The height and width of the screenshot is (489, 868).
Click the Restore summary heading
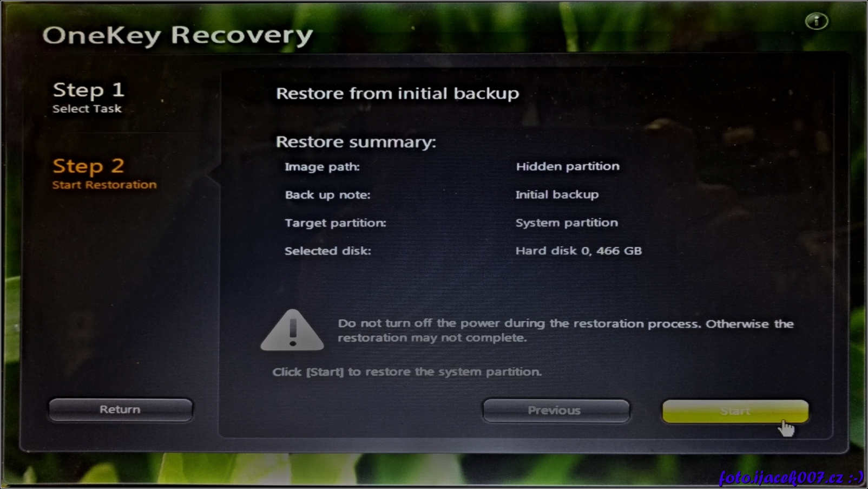pos(356,142)
